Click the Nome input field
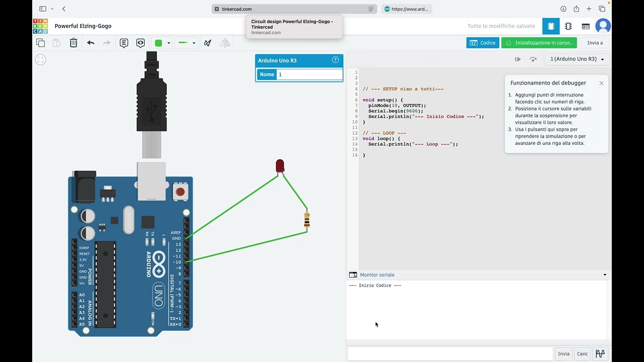The height and width of the screenshot is (362, 644). [309, 74]
